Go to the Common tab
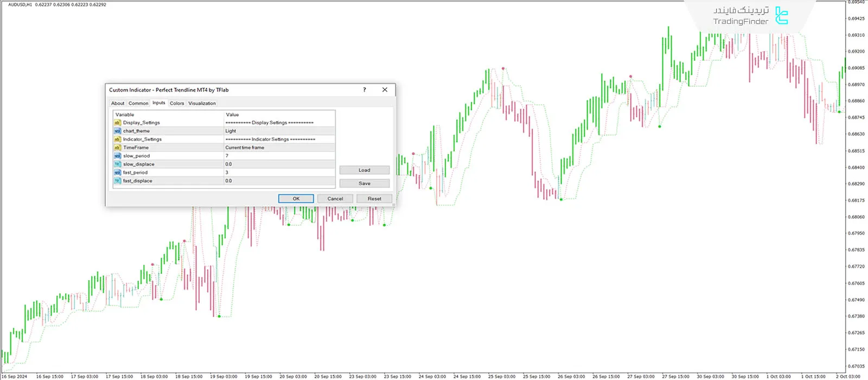 (138, 103)
